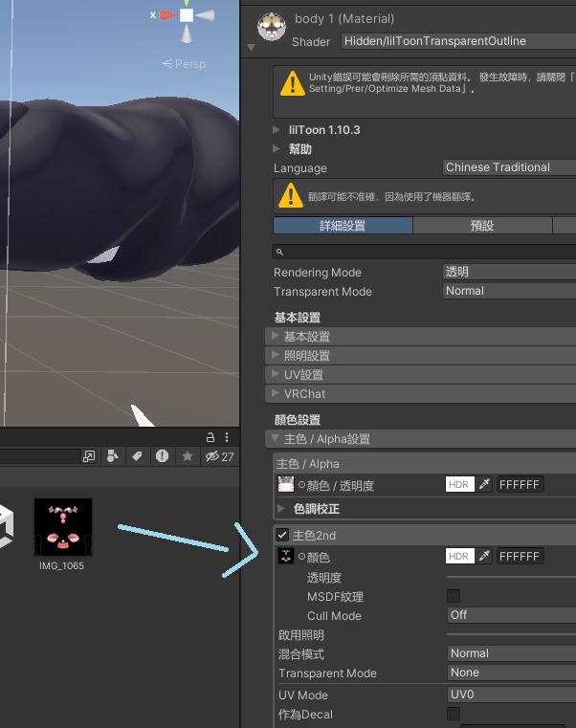Open the Project panel three-dot menu

[227, 437]
